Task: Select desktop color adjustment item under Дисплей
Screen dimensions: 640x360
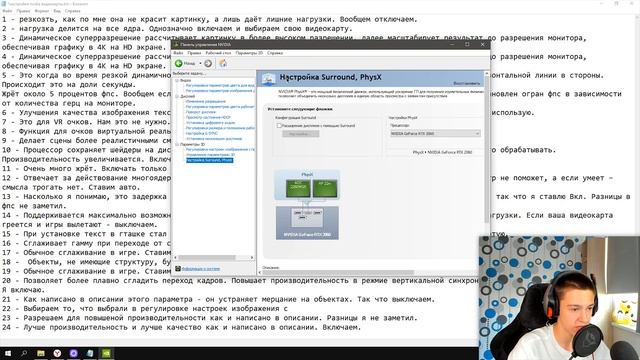Action: click(220, 107)
